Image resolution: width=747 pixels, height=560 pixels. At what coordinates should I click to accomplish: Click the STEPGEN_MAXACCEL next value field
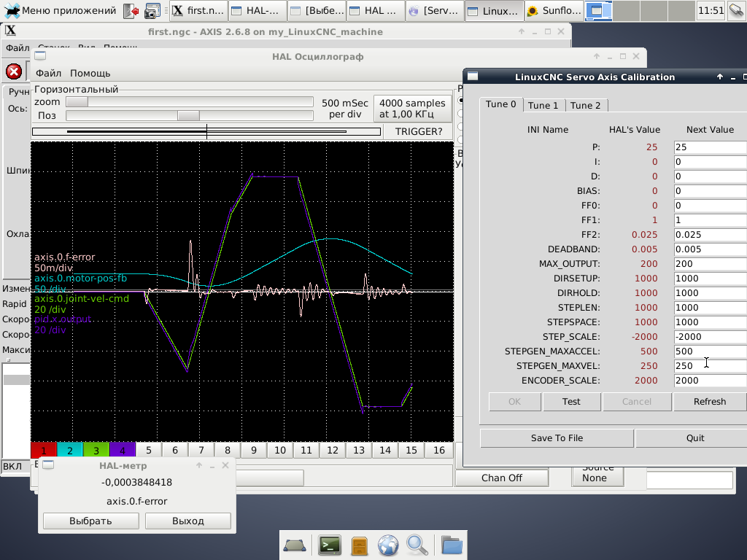[709, 351]
